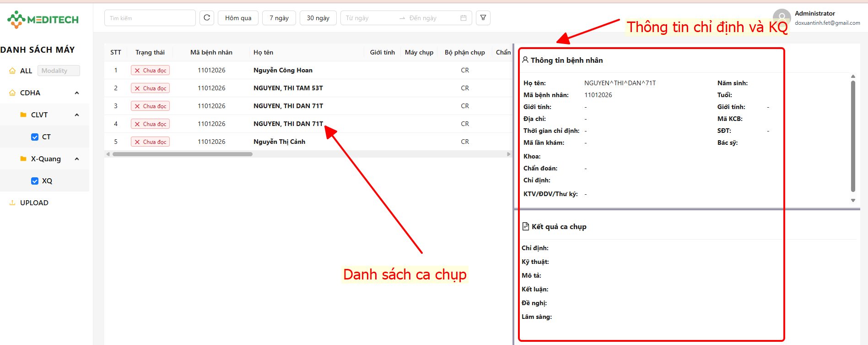The height and width of the screenshot is (345, 868).
Task: Open the Nguyễn Công Hoan patient row
Action: tap(283, 70)
